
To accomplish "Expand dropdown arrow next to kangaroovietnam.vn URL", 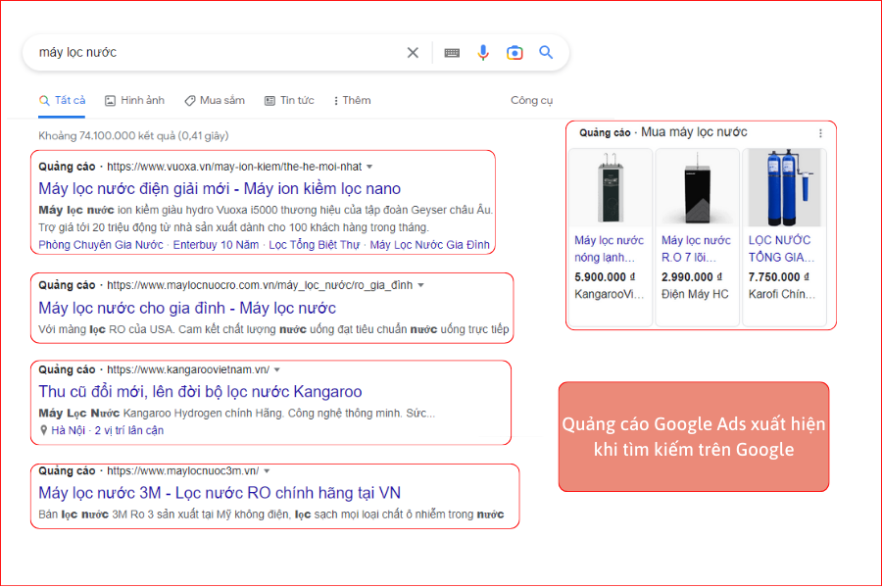I will tap(276, 369).
